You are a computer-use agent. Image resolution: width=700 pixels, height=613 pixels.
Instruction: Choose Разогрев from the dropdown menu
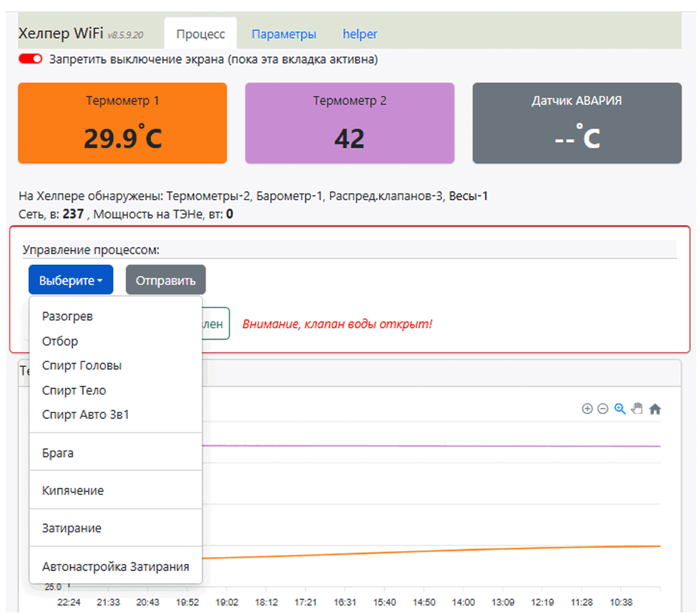68,317
